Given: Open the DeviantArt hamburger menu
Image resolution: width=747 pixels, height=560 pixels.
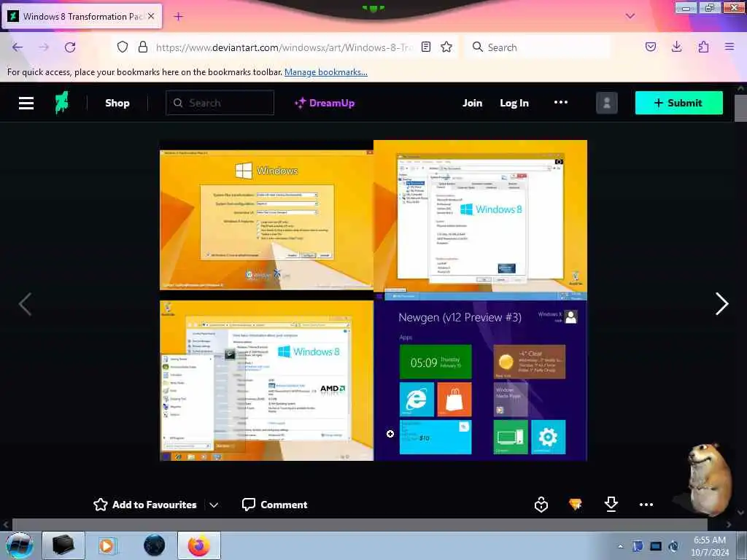Looking at the screenshot, I should 26,103.
